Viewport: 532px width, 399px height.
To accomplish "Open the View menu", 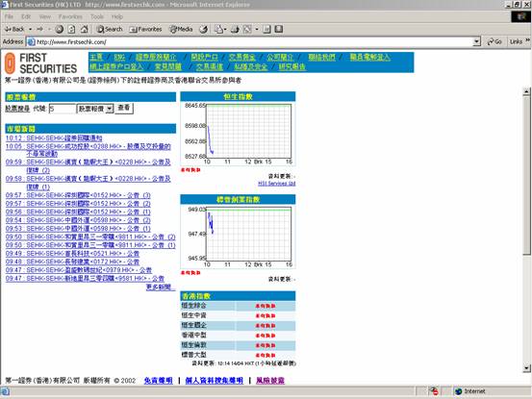I will [x=45, y=16].
